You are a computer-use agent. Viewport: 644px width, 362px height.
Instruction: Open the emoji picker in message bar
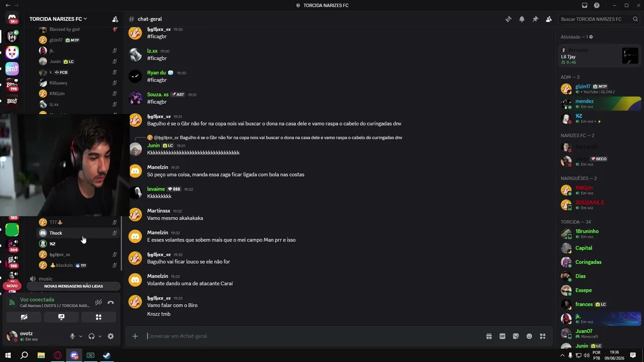pyautogui.click(x=529, y=336)
